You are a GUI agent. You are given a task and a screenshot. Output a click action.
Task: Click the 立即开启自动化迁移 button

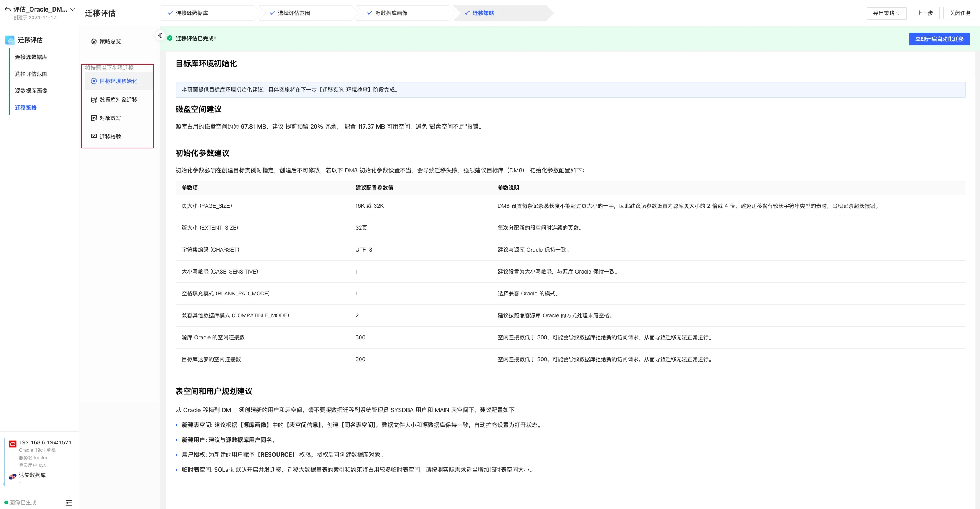point(939,39)
